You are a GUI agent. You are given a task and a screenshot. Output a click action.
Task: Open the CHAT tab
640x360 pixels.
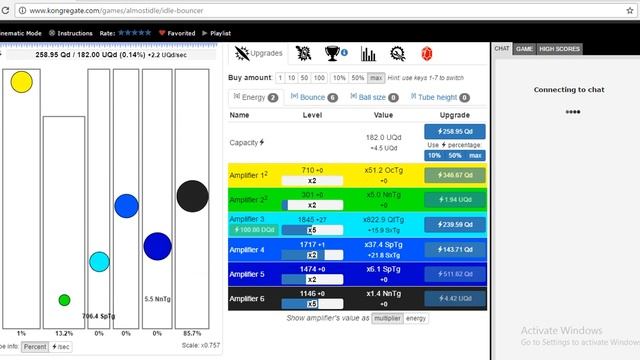point(502,49)
